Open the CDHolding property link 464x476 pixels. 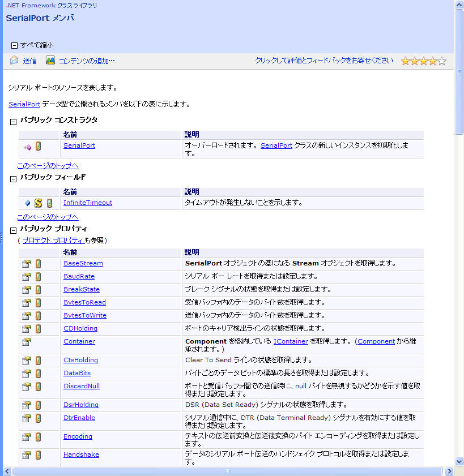point(80,328)
